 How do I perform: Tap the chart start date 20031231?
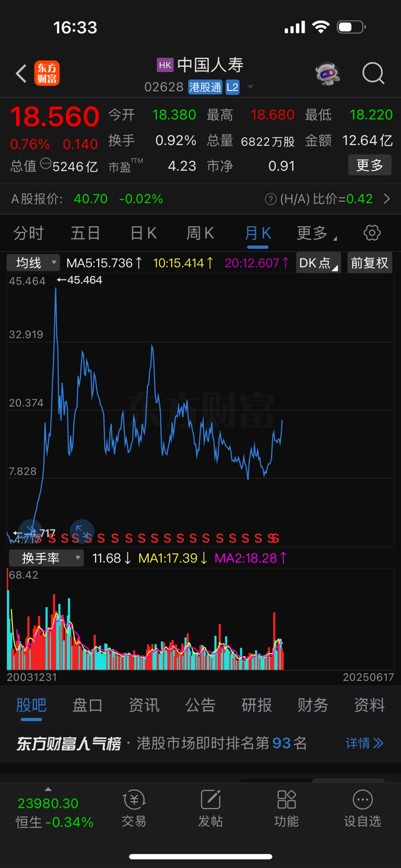pyautogui.click(x=32, y=677)
